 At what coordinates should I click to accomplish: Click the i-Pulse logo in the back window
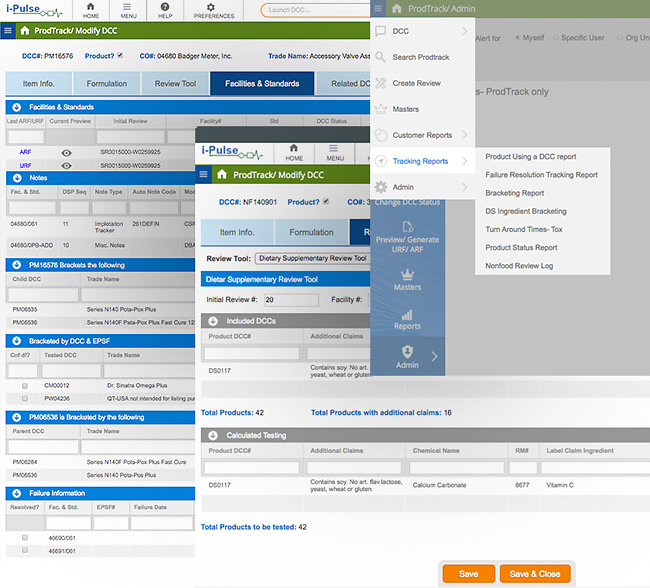pyautogui.click(x=34, y=10)
